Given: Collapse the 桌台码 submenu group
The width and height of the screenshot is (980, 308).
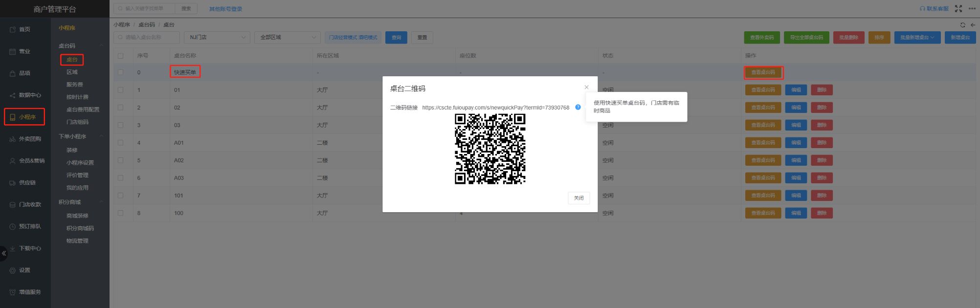Looking at the screenshot, I should click(101, 45).
